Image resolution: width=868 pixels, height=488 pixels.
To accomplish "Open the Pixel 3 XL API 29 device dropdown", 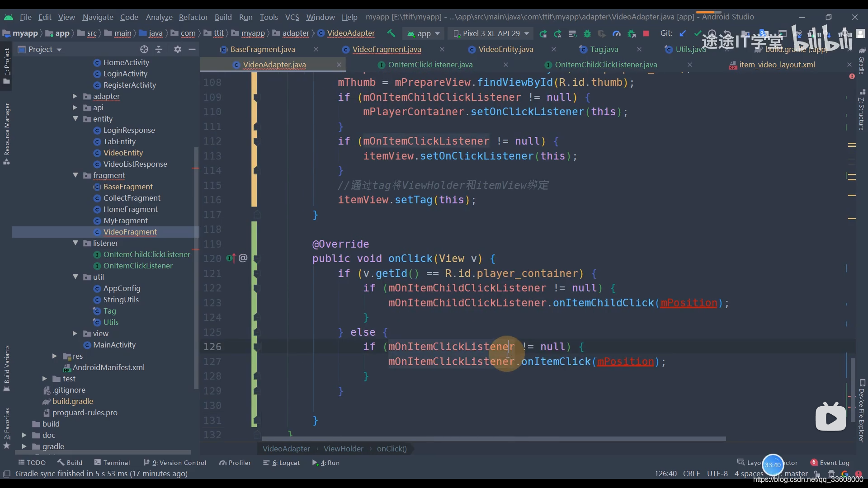I will [491, 33].
